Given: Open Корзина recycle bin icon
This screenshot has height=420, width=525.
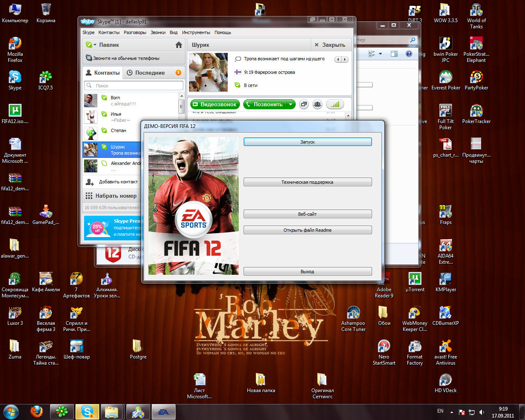Looking at the screenshot, I should pos(46,14).
